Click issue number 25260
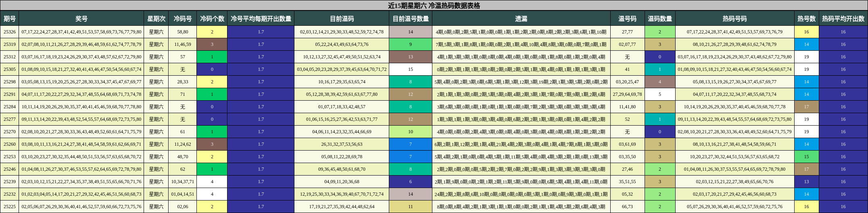 (10, 144)
